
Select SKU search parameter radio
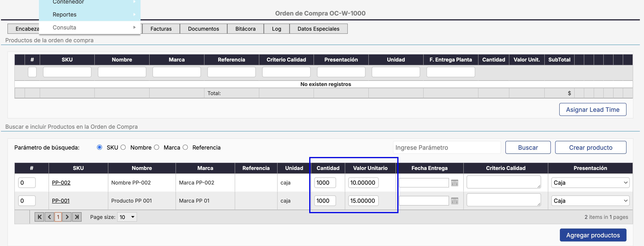click(99, 148)
